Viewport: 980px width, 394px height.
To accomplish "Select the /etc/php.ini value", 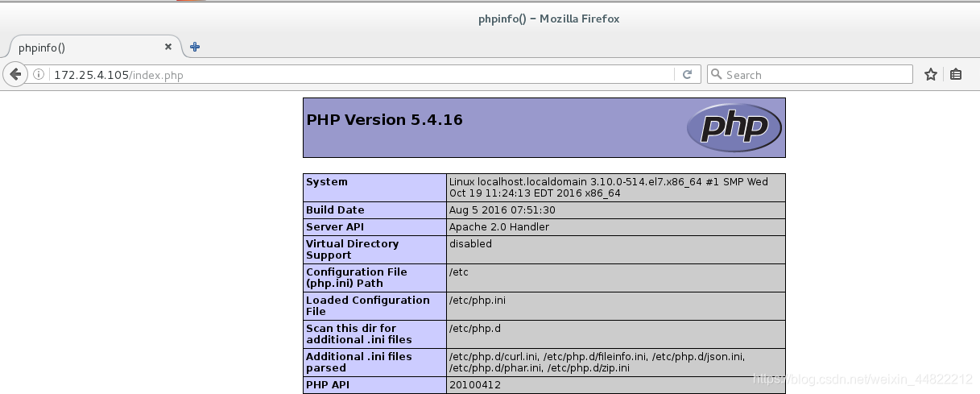I will tap(477, 301).
